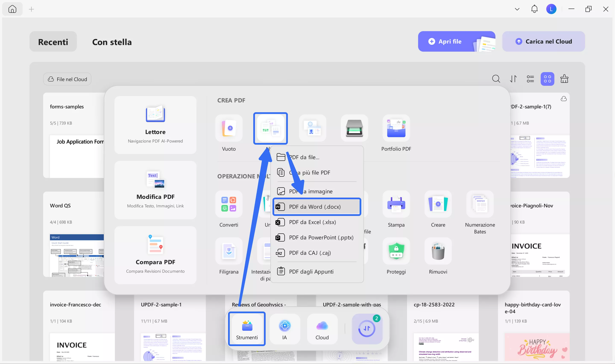Open the Filigrana watermark tool
The height and width of the screenshot is (364, 615).
tap(229, 251)
